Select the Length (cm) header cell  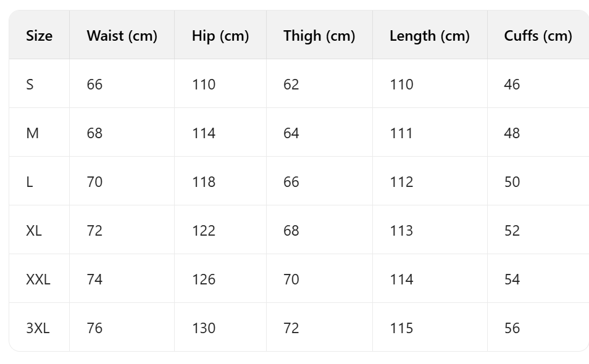429,36
